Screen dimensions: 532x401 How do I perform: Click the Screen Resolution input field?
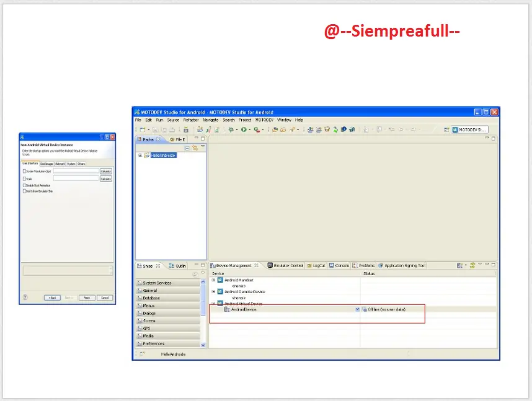click(x=76, y=171)
